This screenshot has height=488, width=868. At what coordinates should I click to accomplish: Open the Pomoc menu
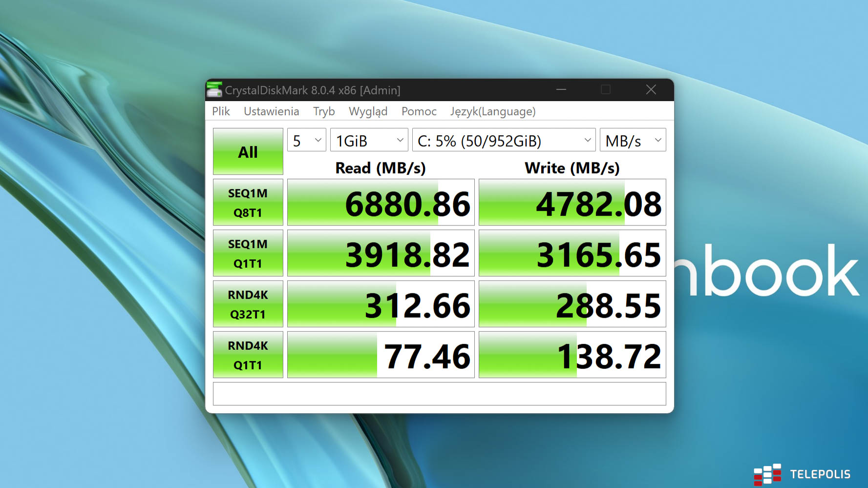pyautogui.click(x=419, y=111)
